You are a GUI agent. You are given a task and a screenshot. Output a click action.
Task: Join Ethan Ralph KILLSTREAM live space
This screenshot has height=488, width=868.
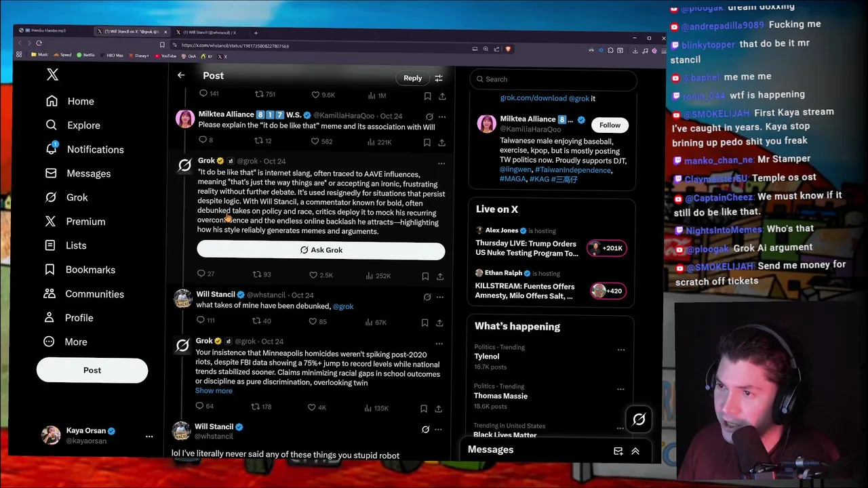tap(608, 291)
